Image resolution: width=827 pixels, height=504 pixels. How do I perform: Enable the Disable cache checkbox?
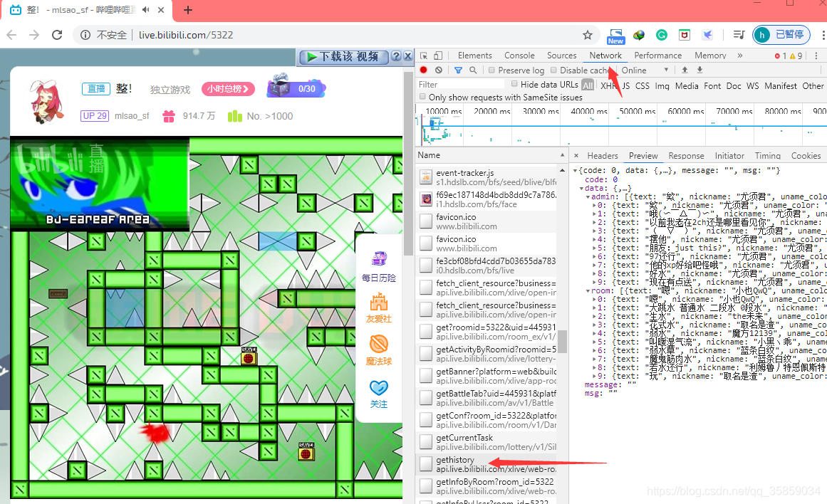pyautogui.click(x=553, y=70)
